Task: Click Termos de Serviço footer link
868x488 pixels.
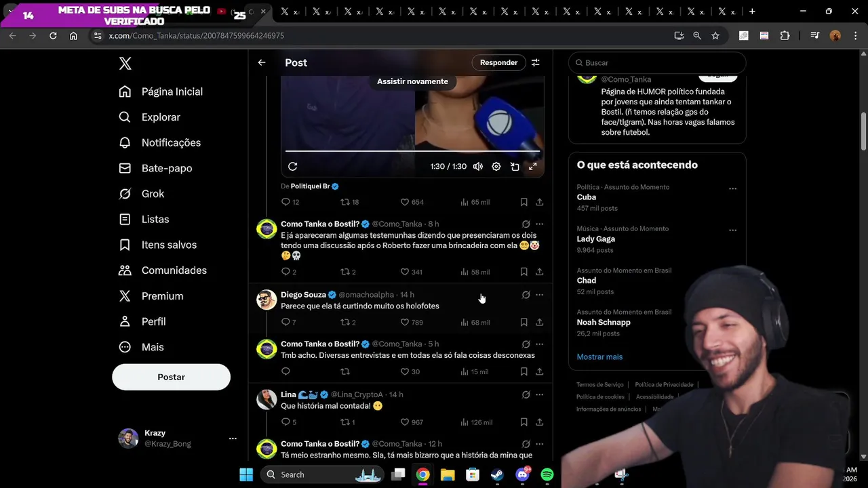Action: click(x=600, y=385)
